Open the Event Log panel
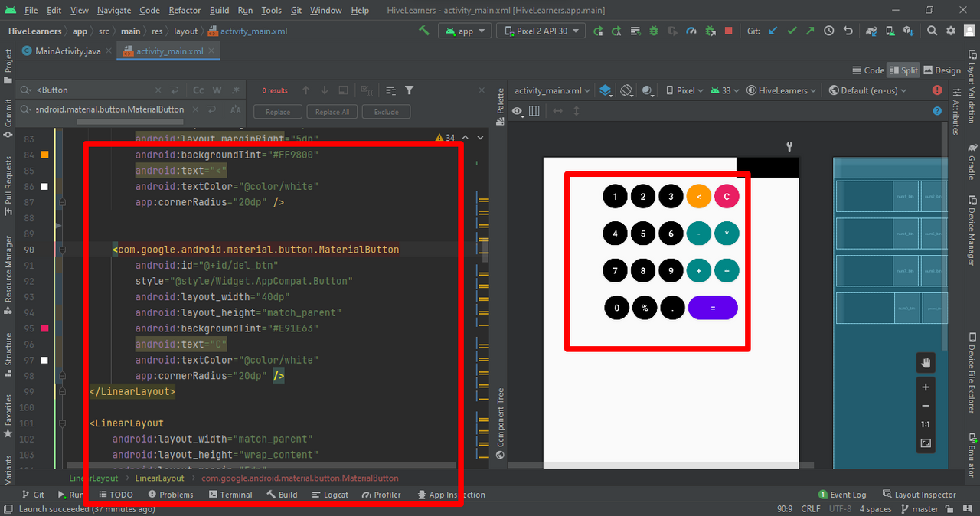The image size is (980, 516). 842,495
